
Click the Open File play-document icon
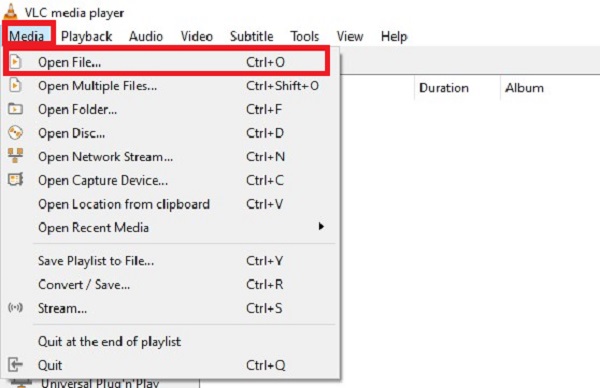coord(15,62)
